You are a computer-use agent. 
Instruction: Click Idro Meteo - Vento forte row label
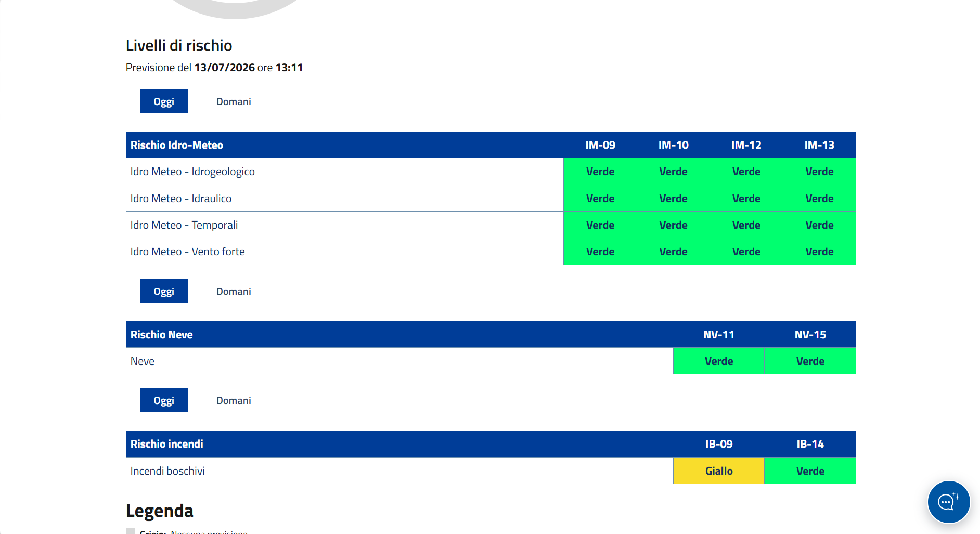[x=187, y=252]
